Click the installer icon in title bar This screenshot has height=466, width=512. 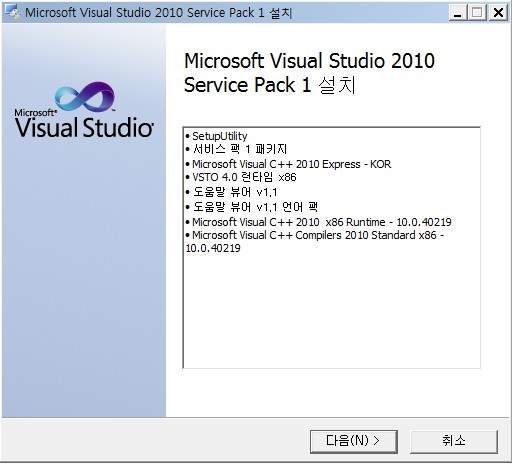13,12
